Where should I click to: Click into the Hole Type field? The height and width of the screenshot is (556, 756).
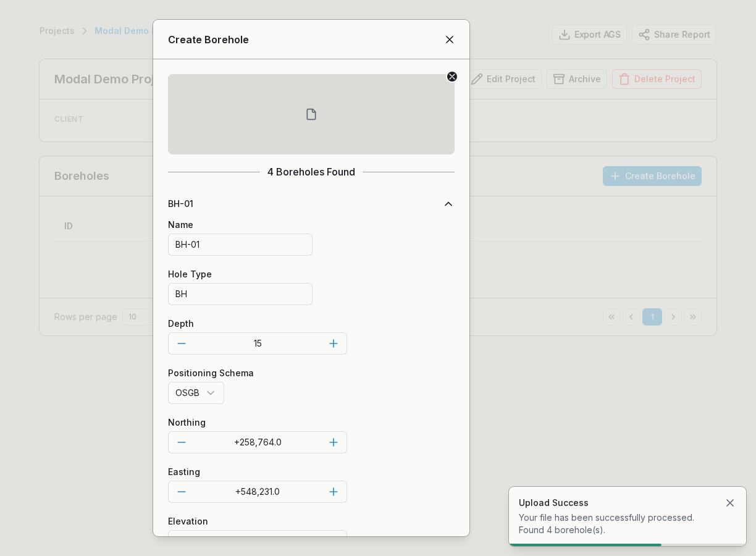(x=240, y=294)
